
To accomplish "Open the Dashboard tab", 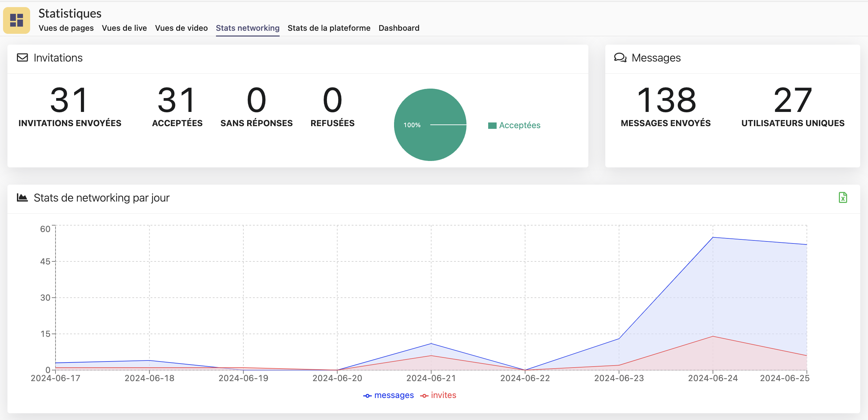I will click(x=399, y=28).
